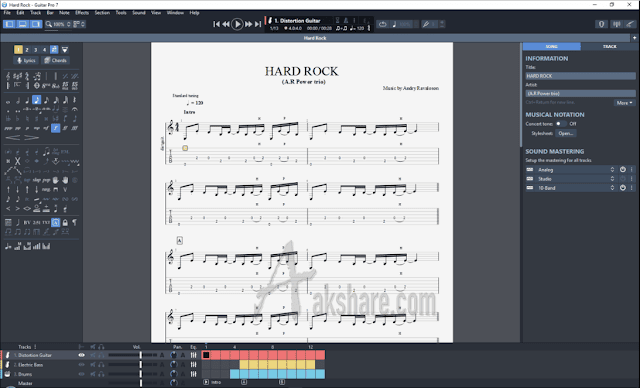This screenshot has width=640, height=388.
Task: Toggle the loop playback button
Action: point(382,24)
